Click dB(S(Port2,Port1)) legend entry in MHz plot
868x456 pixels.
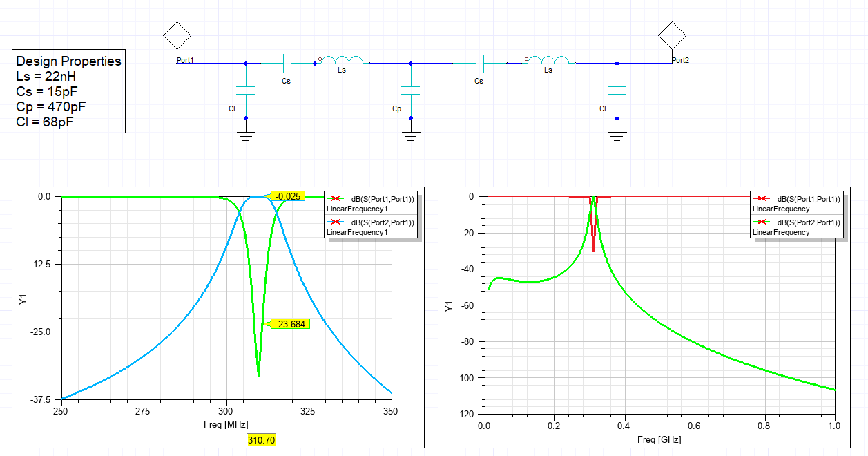372,227
